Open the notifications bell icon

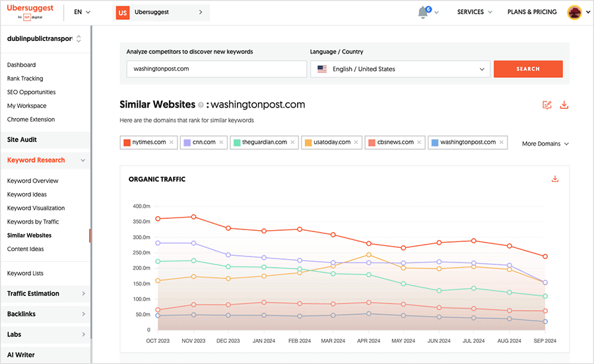pos(423,12)
